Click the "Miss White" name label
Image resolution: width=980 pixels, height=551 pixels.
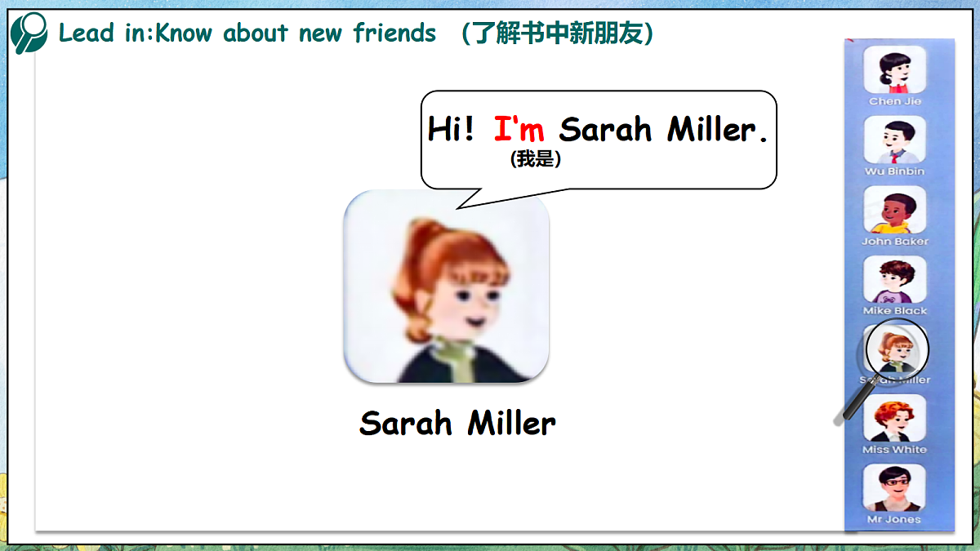tap(895, 450)
